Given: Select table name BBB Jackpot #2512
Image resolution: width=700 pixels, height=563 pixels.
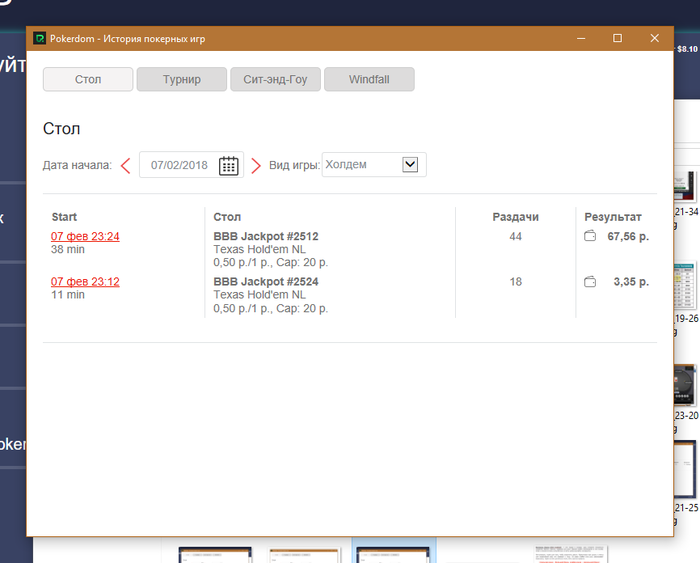Looking at the screenshot, I should [x=266, y=236].
